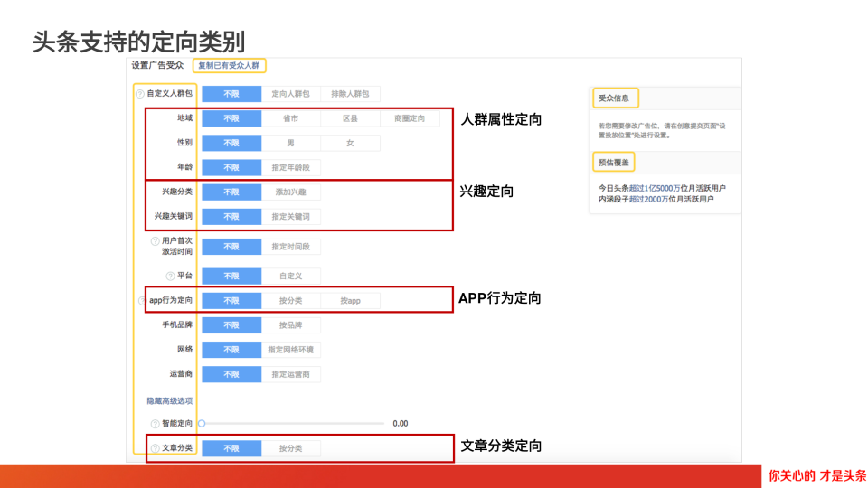Select 不限 for 自定义人群包
The image size is (868, 488).
(x=231, y=94)
